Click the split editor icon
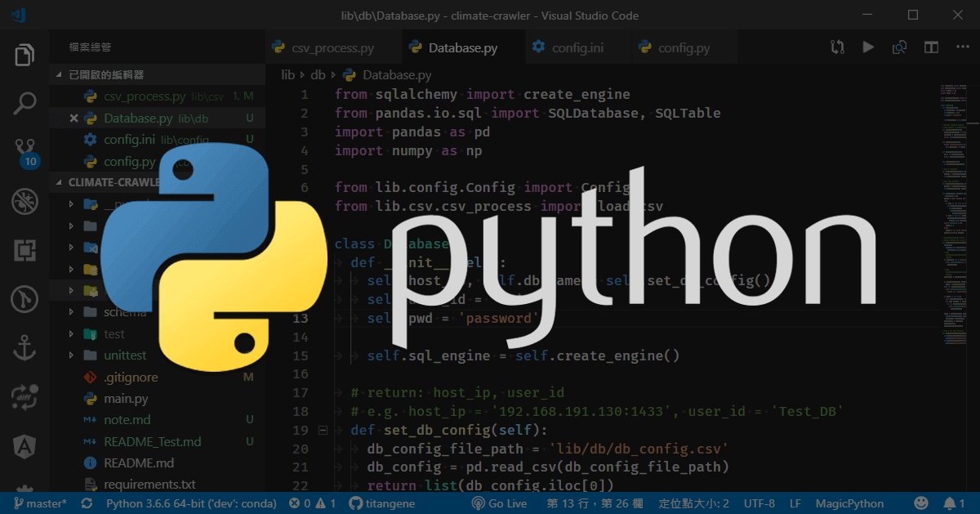 point(931,47)
